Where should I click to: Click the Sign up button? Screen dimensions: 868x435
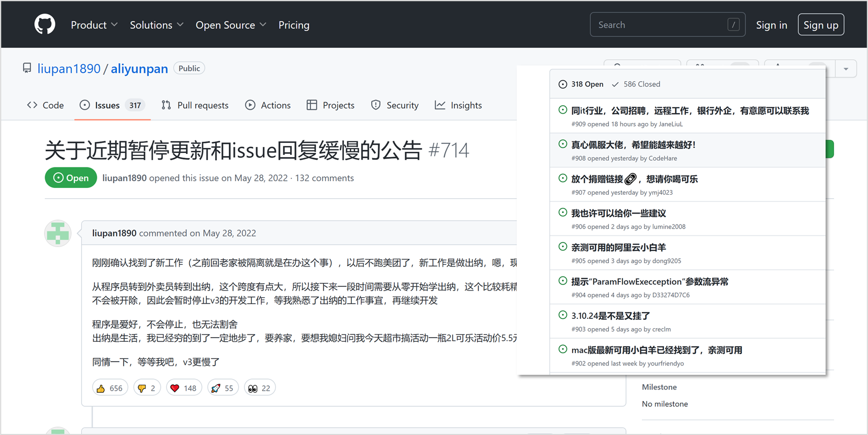coord(821,25)
